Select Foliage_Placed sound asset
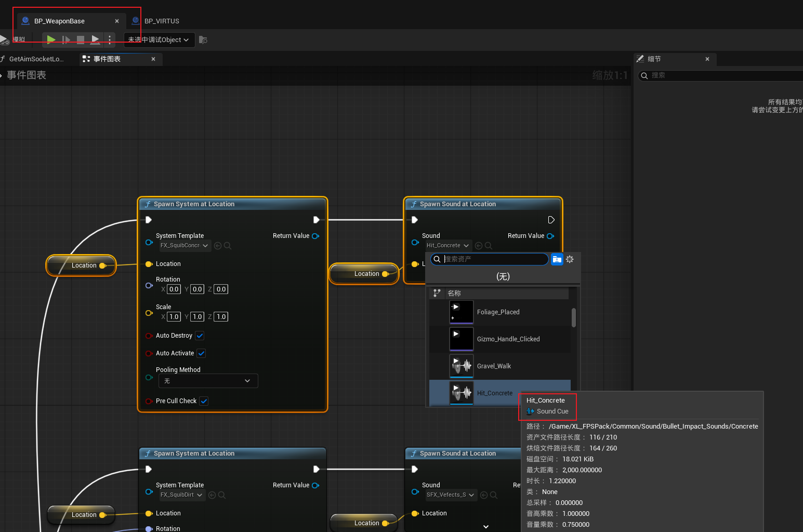 [x=500, y=312]
